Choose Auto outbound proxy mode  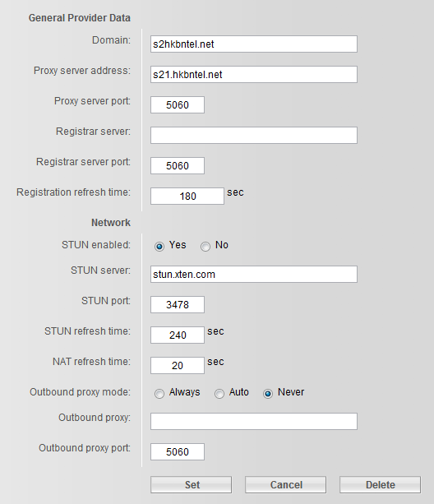(219, 394)
